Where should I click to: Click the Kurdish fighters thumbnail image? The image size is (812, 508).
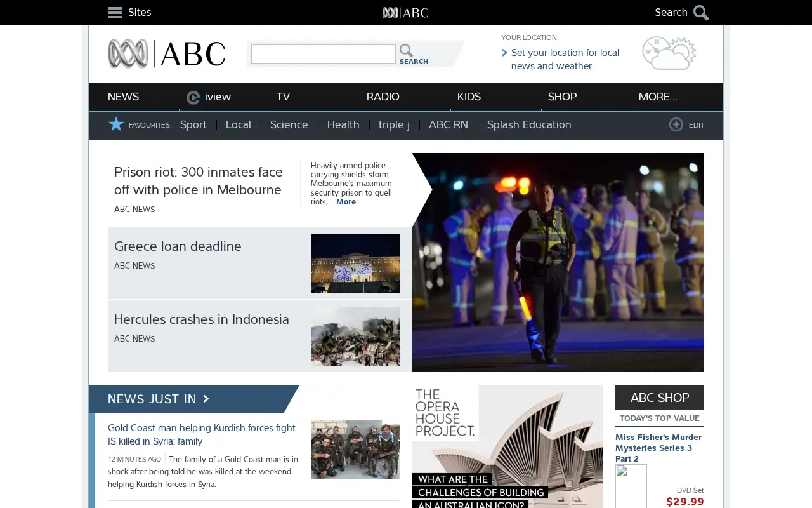coord(355,449)
